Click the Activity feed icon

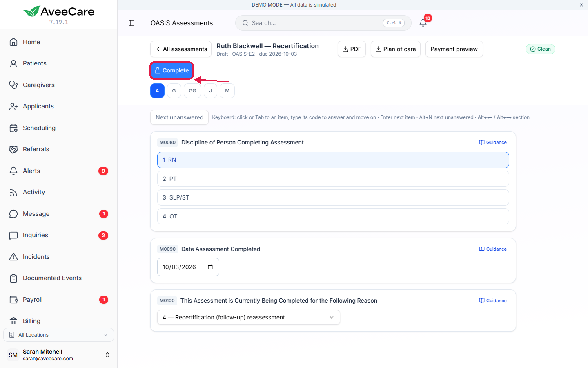[13, 192]
